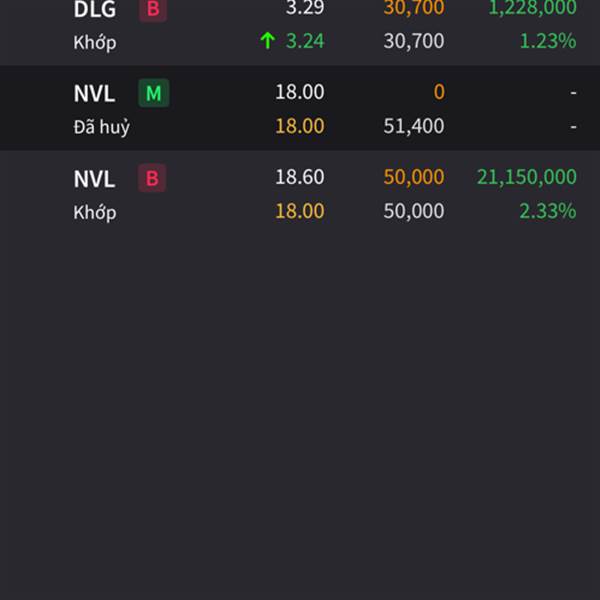The height and width of the screenshot is (600, 600).
Task: Tap the 3.24 matched price for DLG
Action: pos(305,41)
